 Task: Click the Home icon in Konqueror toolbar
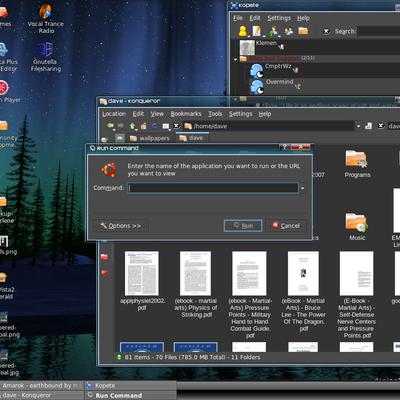click(x=143, y=126)
